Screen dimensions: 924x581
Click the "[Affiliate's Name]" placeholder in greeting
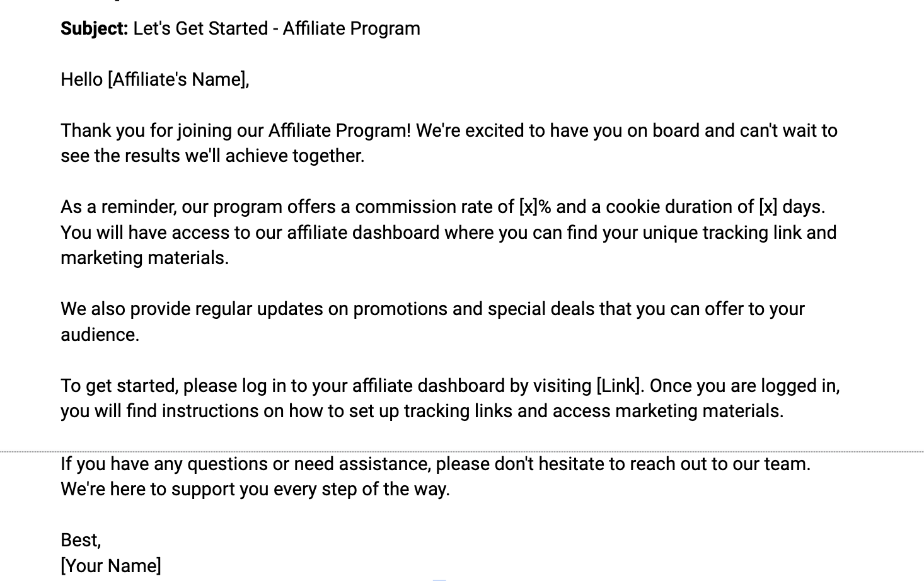pos(178,80)
